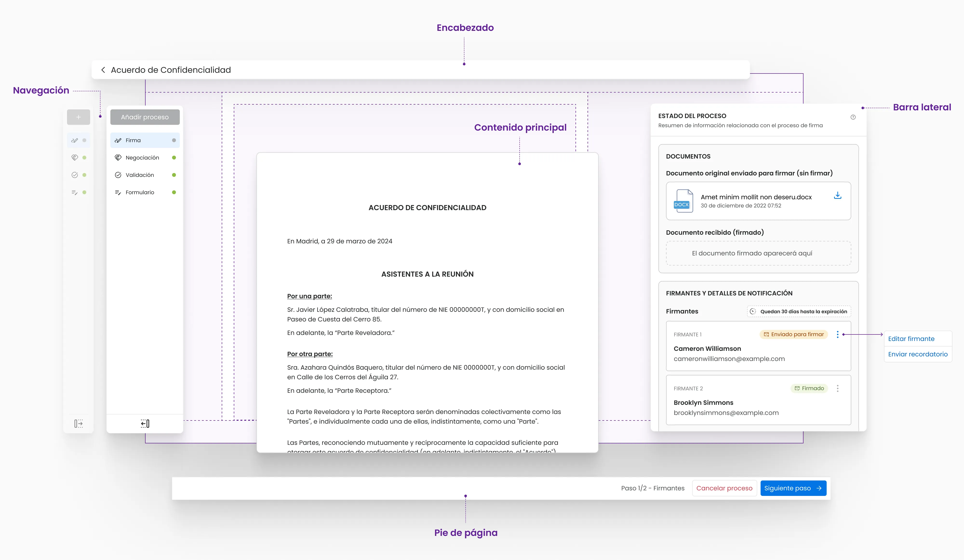Image resolution: width=964 pixels, height=560 pixels.
Task: Click the Quedan 30 días hasta la expiración badge
Action: [799, 311]
